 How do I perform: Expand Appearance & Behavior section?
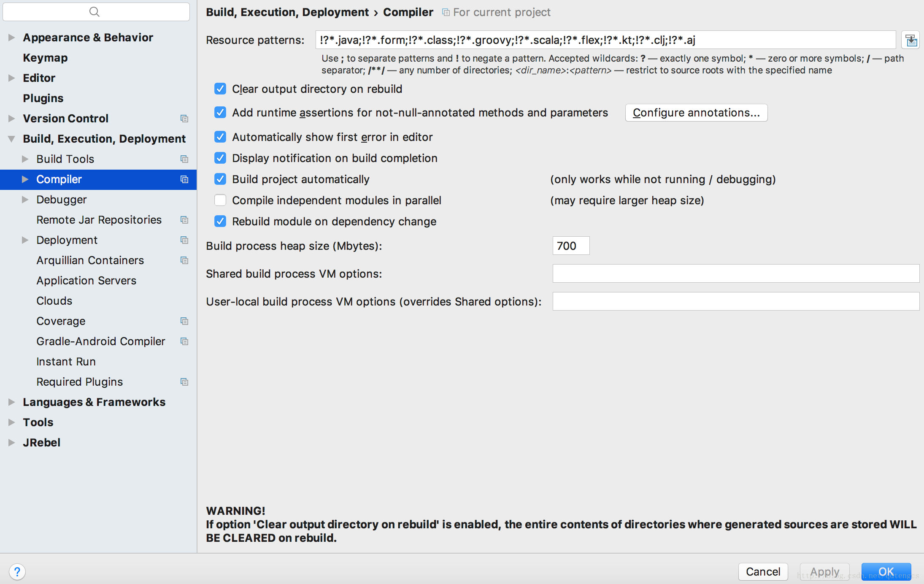pyautogui.click(x=12, y=38)
